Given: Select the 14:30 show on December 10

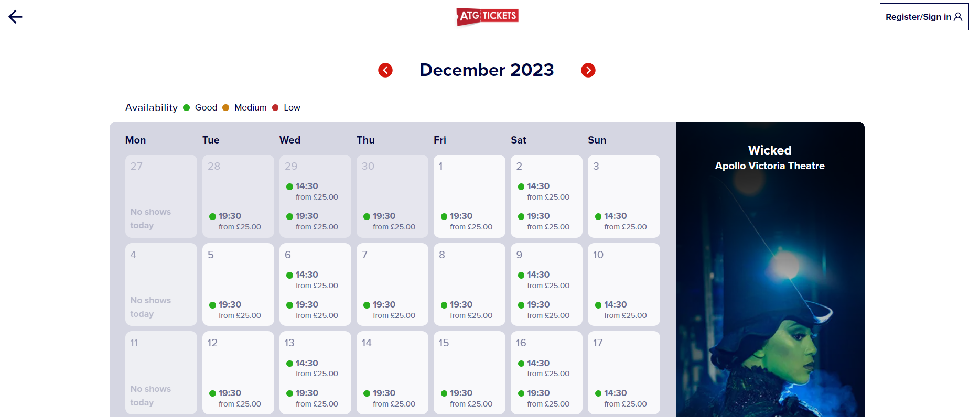Looking at the screenshot, I should (615, 305).
